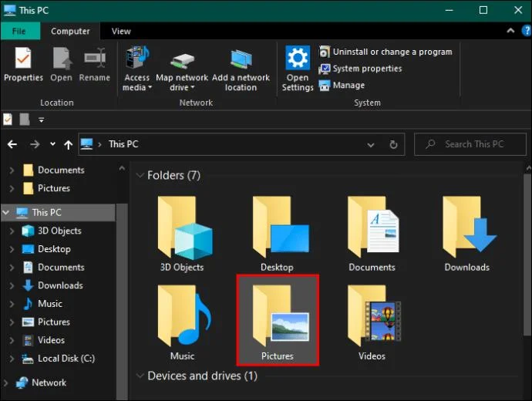The height and width of the screenshot is (401, 532).
Task: Select Network in the sidebar
Action: click(41, 382)
